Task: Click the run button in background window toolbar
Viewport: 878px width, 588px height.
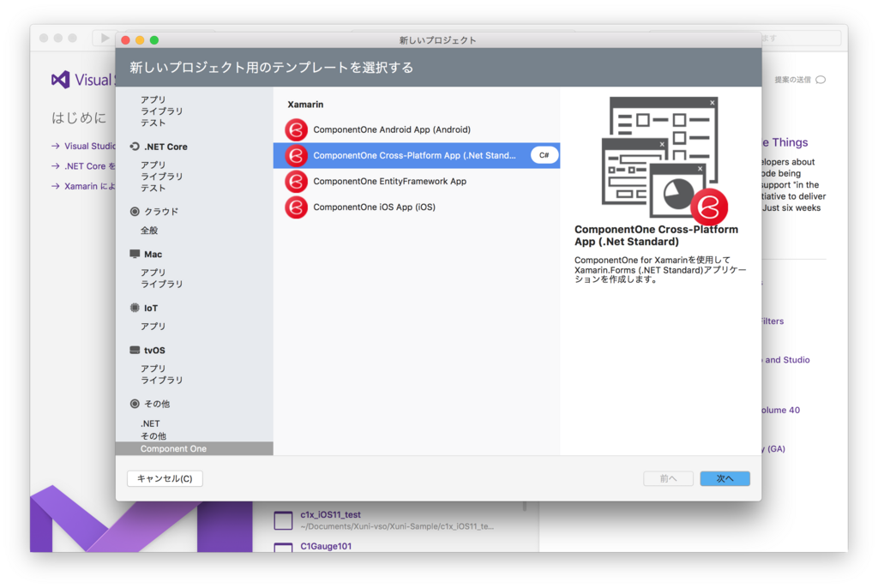Action: [x=105, y=38]
